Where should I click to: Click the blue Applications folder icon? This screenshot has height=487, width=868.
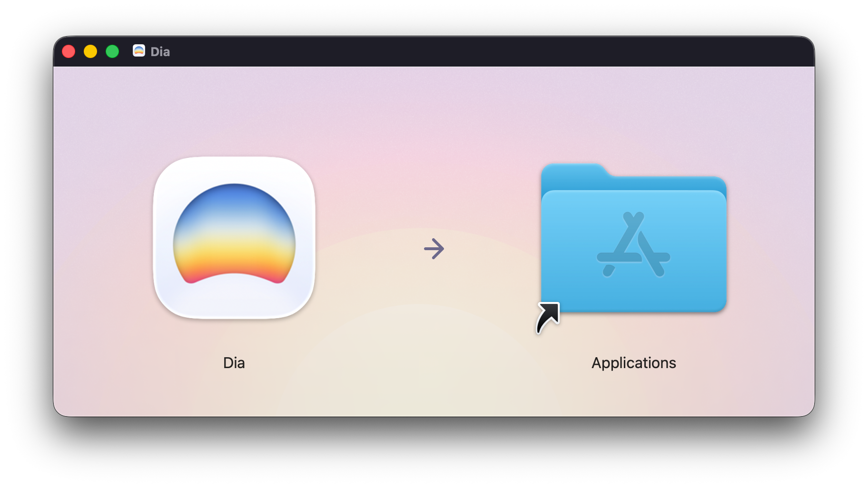point(633,247)
